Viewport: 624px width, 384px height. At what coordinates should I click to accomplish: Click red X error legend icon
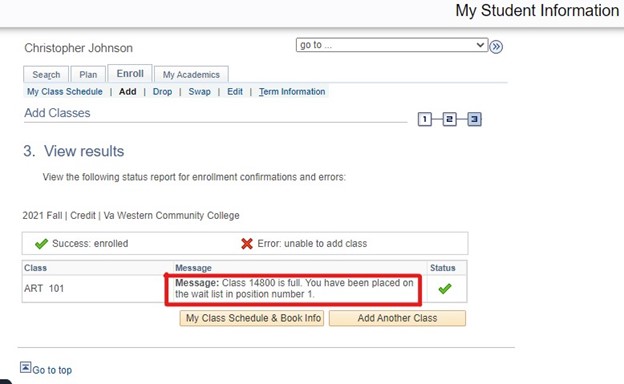click(x=247, y=244)
